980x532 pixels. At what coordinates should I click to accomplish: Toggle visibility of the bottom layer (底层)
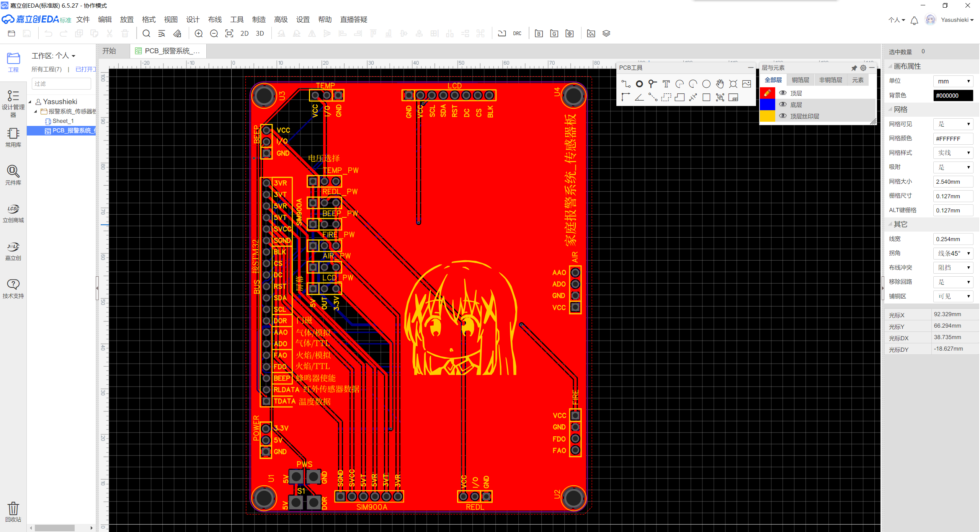coord(783,104)
